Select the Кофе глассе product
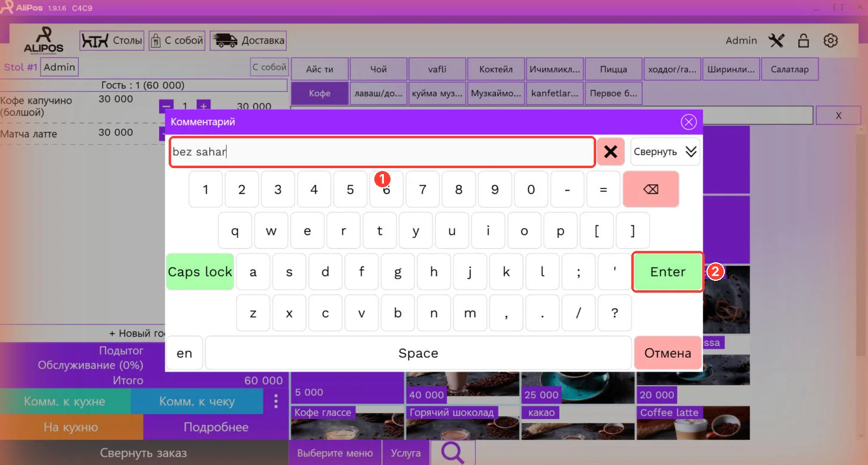This screenshot has height=465, width=868. point(347,423)
